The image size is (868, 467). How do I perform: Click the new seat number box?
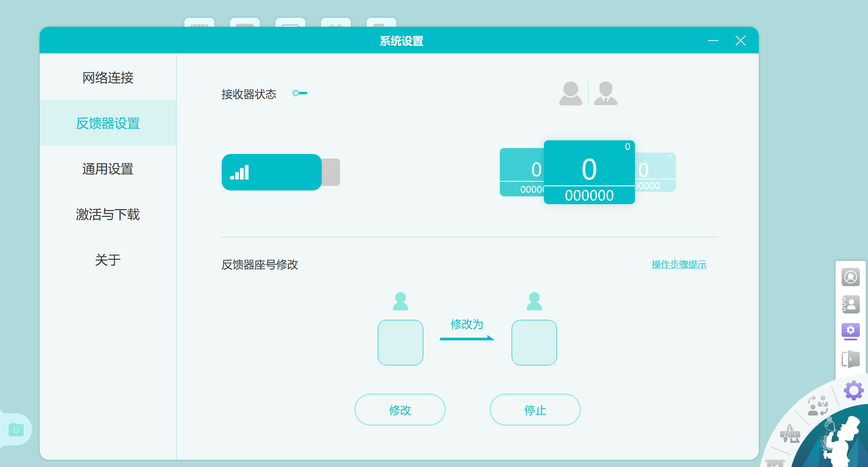[x=534, y=343]
